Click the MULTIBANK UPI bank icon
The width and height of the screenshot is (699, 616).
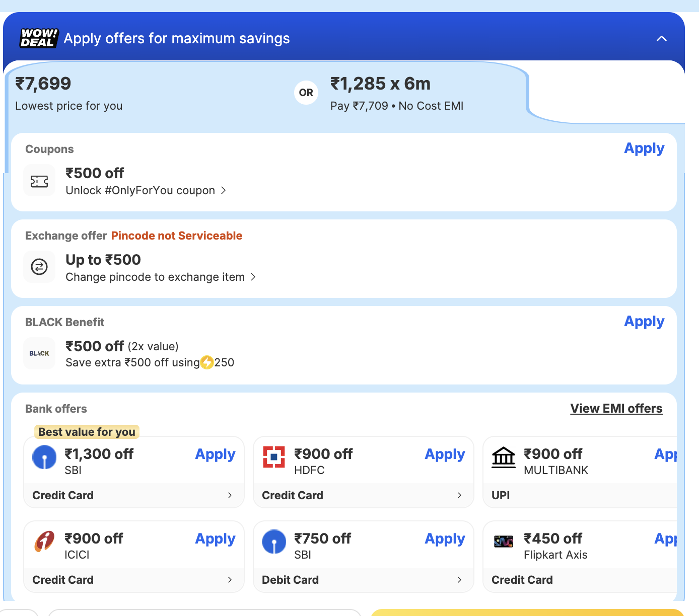(x=504, y=457)
